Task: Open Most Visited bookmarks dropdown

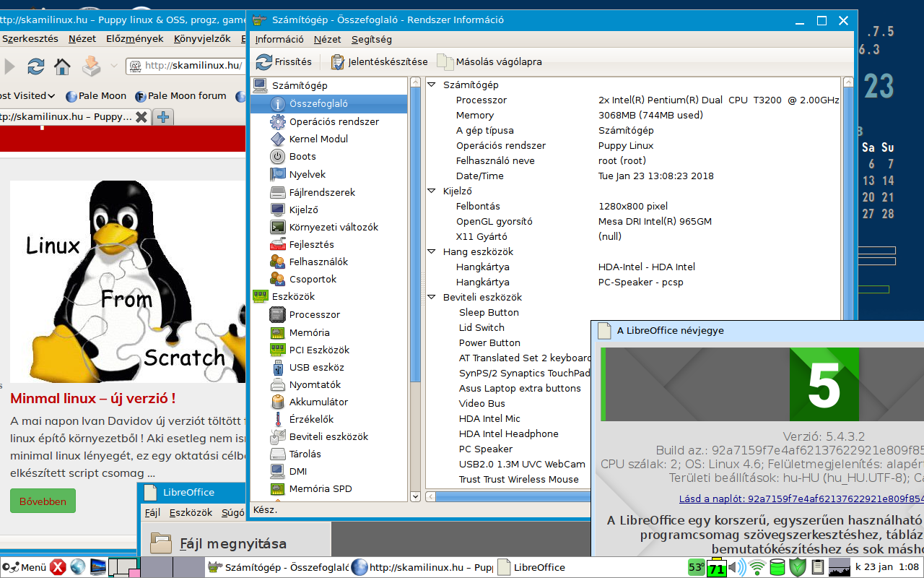Action: 27,95
